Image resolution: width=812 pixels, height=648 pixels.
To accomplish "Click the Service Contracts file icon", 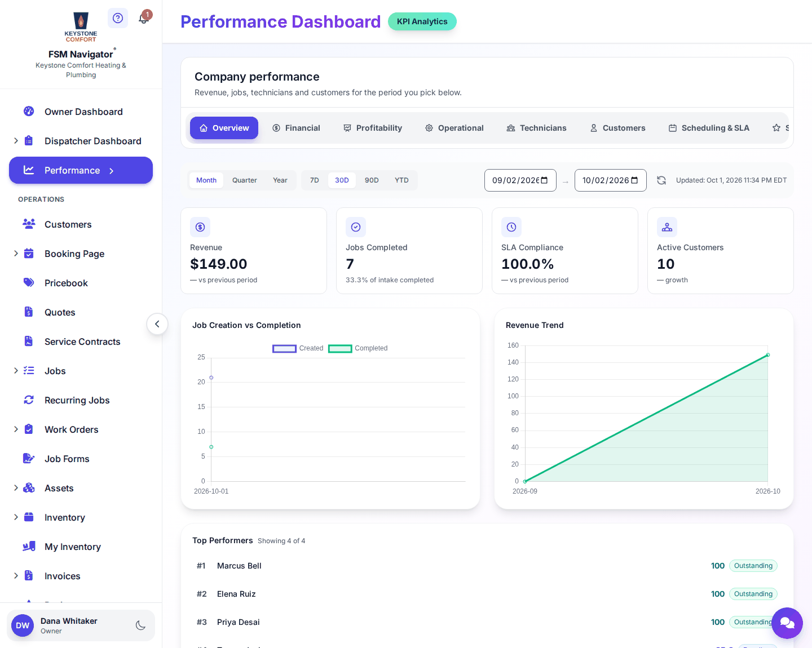I will (x=29, y=341).
